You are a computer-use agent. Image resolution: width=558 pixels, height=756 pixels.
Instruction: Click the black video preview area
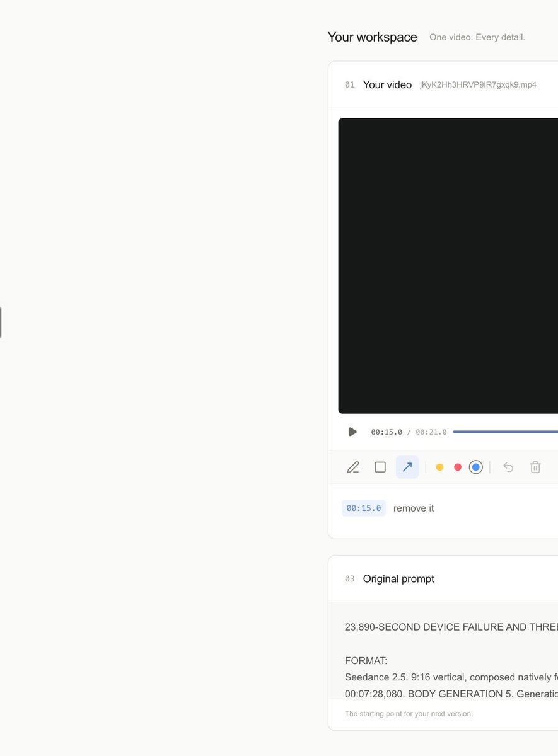(448, 266)
